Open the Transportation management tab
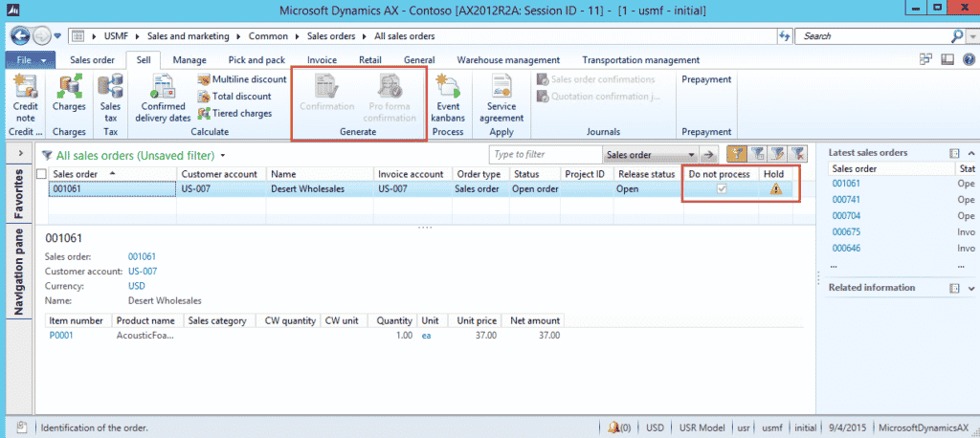The image size is (980, 438). 640,60
